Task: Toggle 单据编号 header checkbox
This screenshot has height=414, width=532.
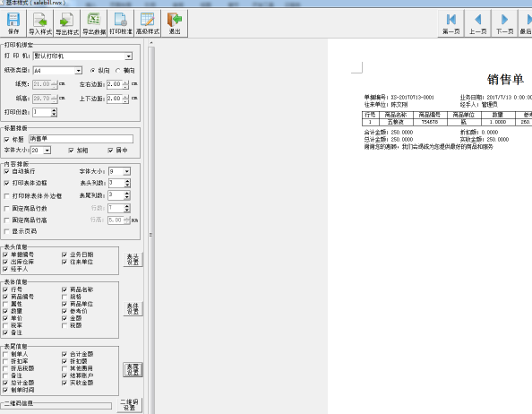Action: click(5, 254)
